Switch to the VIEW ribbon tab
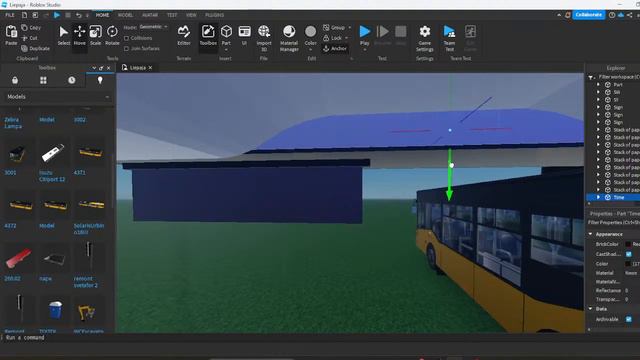 pyautogui.click(x=191, y=15)
